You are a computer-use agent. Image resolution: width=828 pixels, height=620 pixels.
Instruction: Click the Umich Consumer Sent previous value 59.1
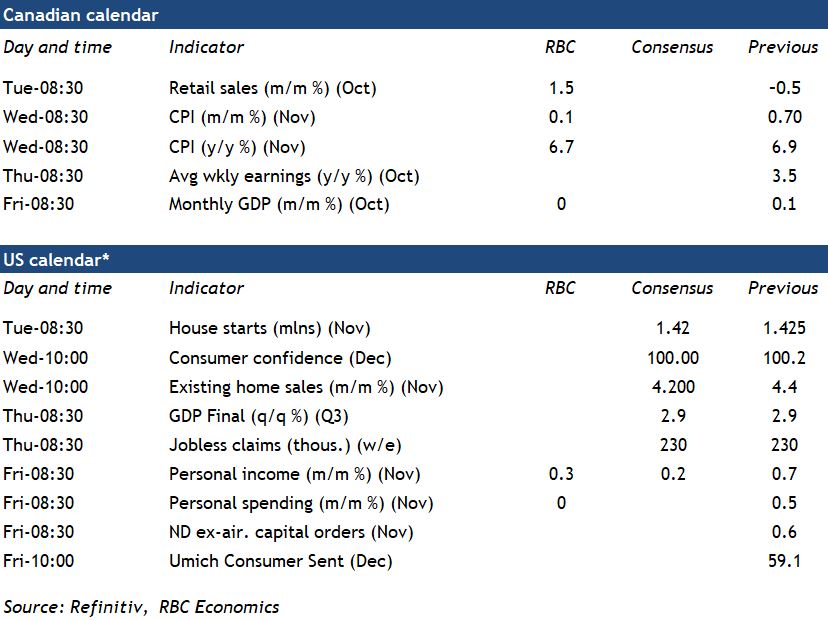tap(785, 561)
